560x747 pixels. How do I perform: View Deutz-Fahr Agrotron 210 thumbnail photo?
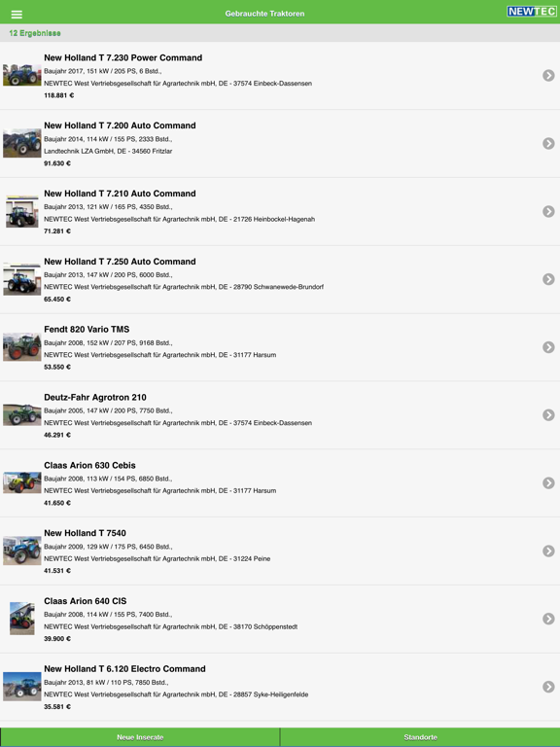[22, 414]
